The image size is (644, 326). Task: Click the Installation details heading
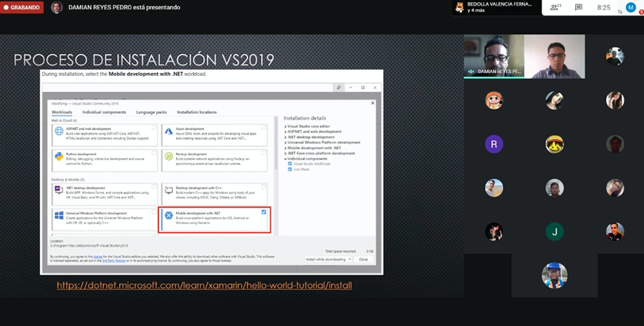(304, 118)
